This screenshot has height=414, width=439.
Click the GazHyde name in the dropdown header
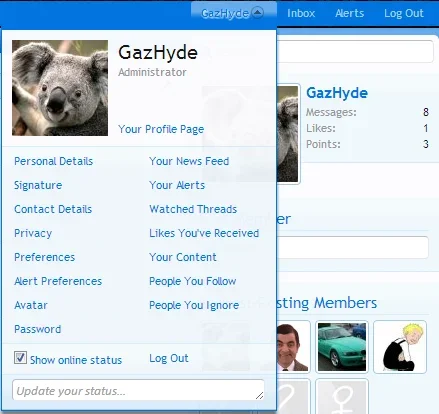(158, 53)
